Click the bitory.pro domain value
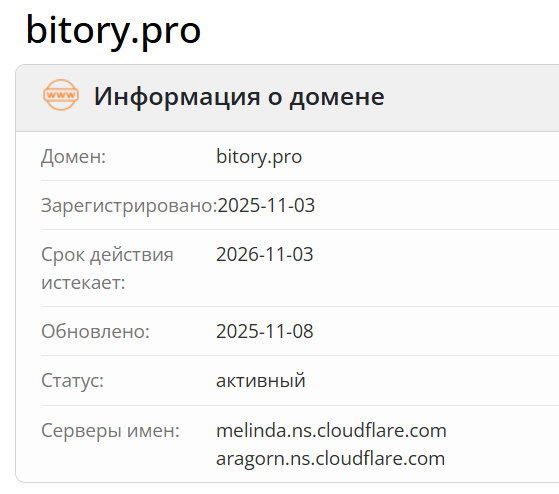The image size is (559, 494). (259, 156)
